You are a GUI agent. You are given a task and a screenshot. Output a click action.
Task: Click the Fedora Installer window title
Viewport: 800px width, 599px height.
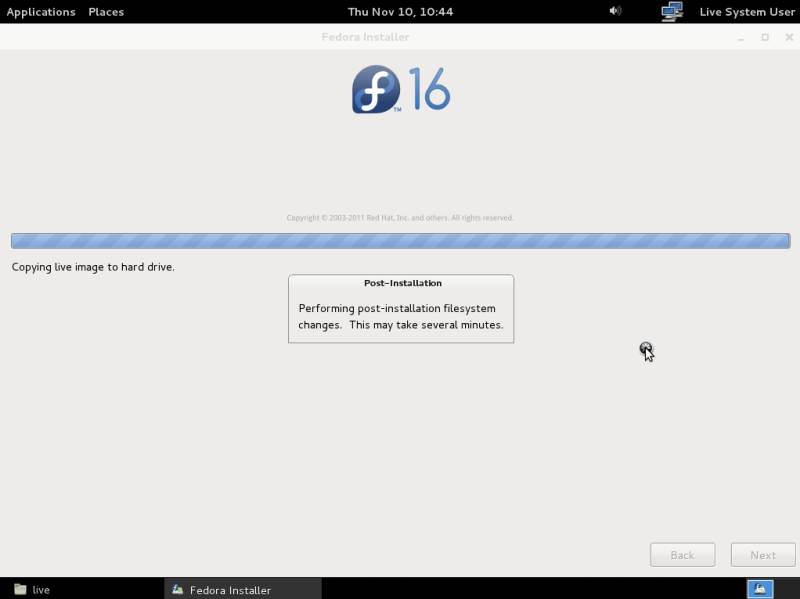click(365, 37)
